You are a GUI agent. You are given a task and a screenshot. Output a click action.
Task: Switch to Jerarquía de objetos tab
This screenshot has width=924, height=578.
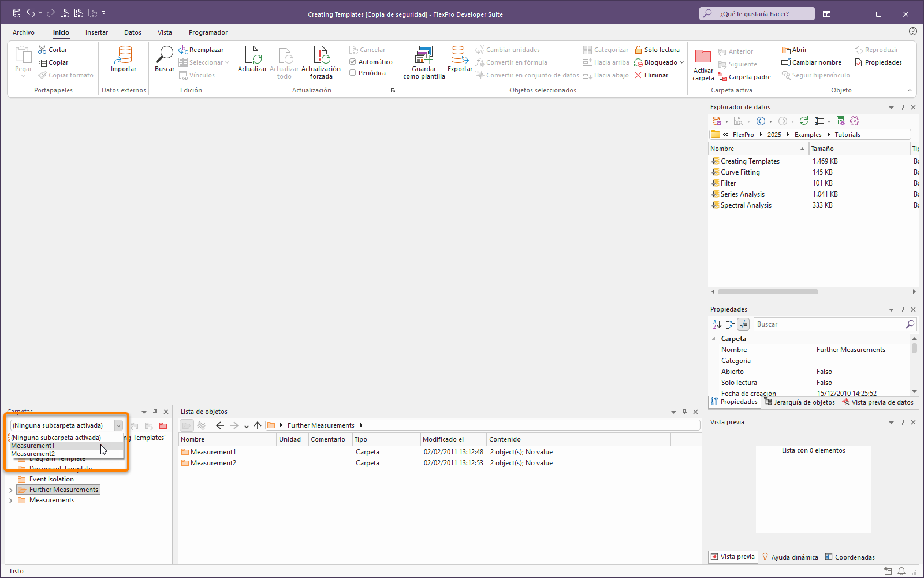pyautogui.click(x=800, y=402)
